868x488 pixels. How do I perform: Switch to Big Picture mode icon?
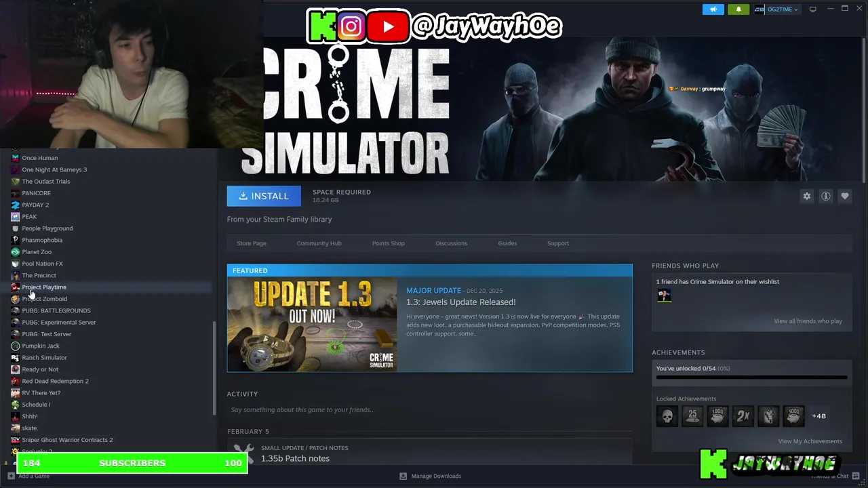[813, 9]
